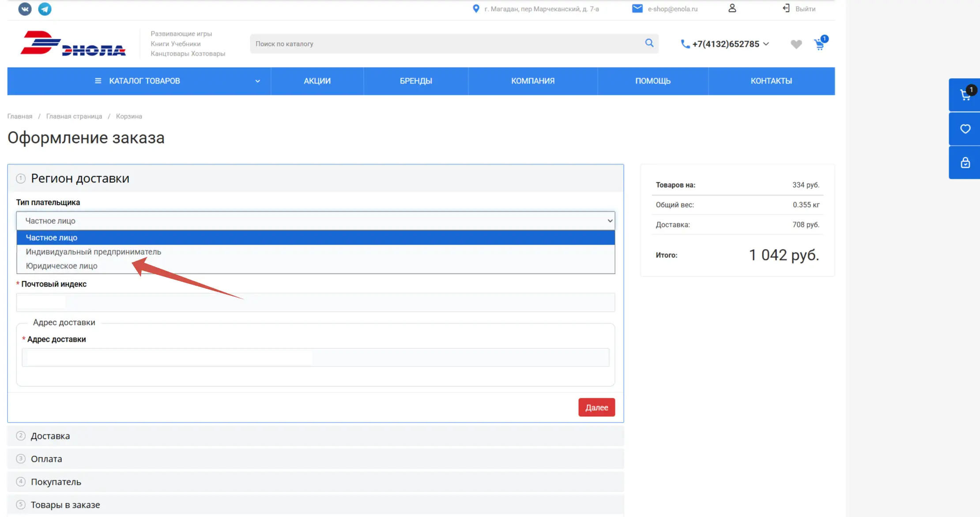This screenshot has height=517, width=980.
Task: Expand the Доставка step section
Action: click(50, 436)
